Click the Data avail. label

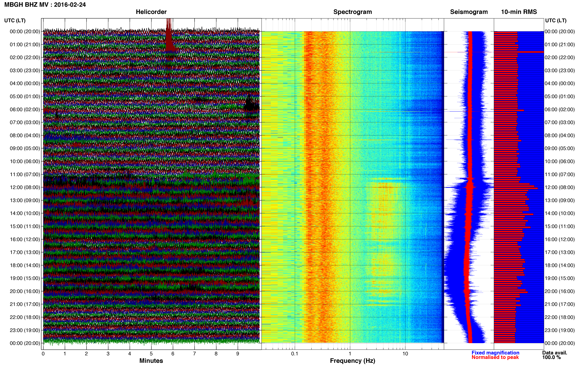pyautogui.click(x=555, y=353)
